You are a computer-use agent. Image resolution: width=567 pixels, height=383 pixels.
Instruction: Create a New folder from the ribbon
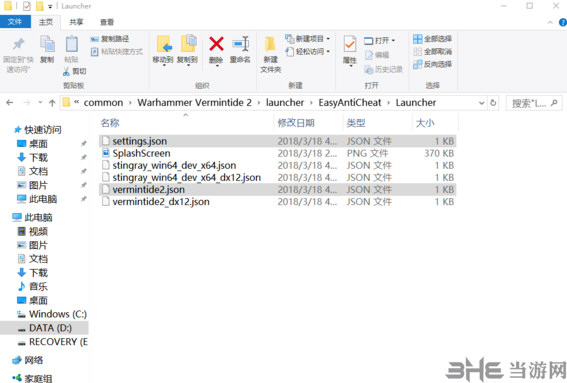270,54
